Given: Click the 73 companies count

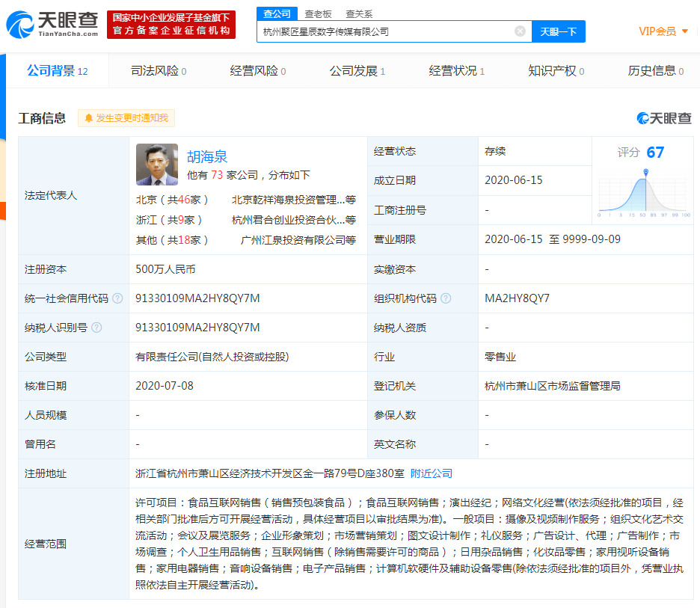Looking at the screenshot, I should point(217,174).
